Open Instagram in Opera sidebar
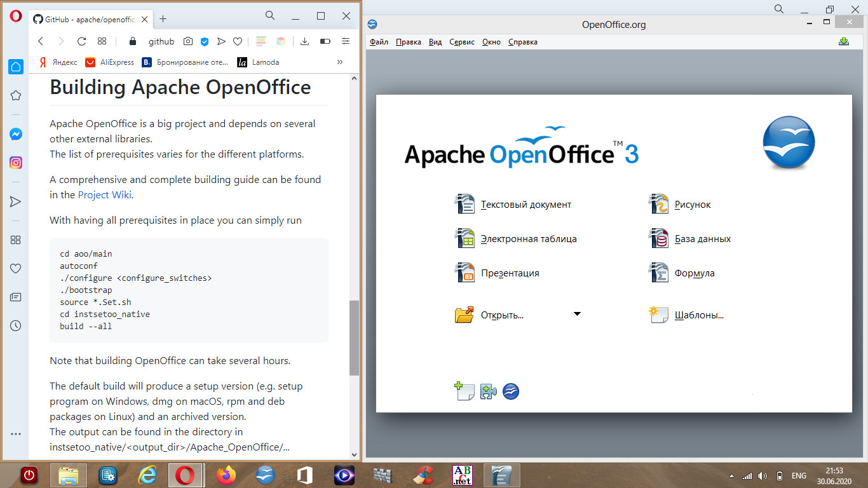Viewport: 868px width, 488px height. (x=16, y=163)
